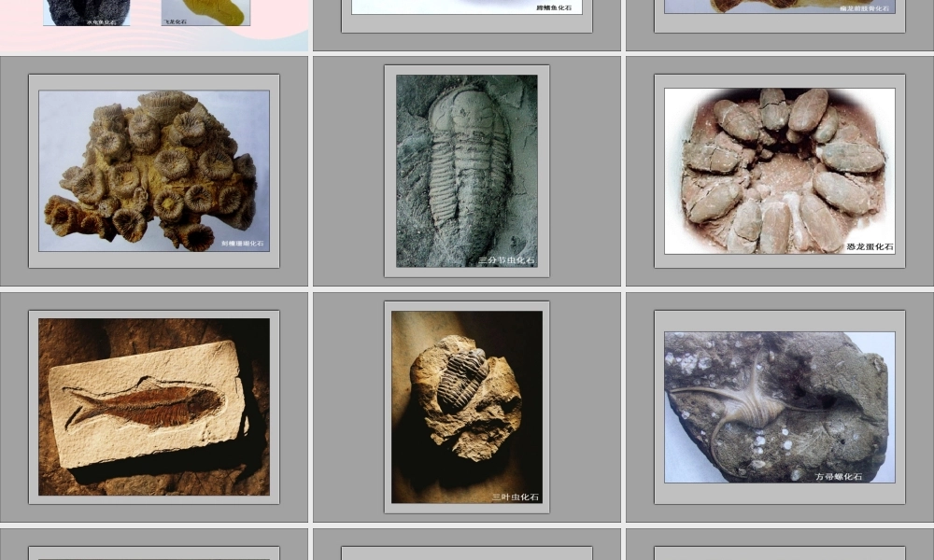
Task: Select the fish fossil slab slide
Action: [x=154, y=407]
